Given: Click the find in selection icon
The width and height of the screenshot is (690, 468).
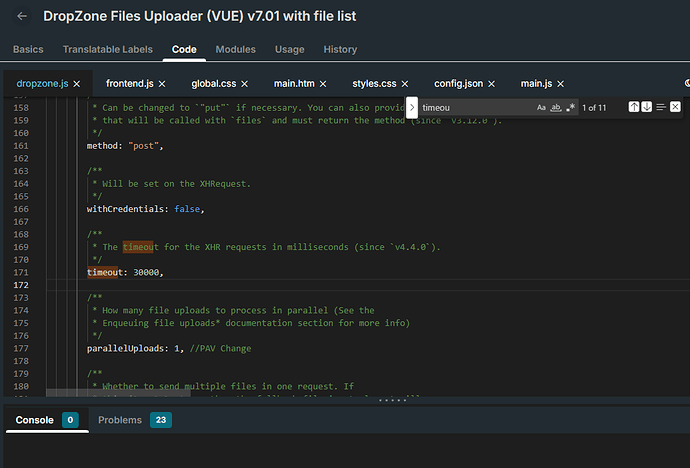Looking at the screenshot, I should coord(661,107).
